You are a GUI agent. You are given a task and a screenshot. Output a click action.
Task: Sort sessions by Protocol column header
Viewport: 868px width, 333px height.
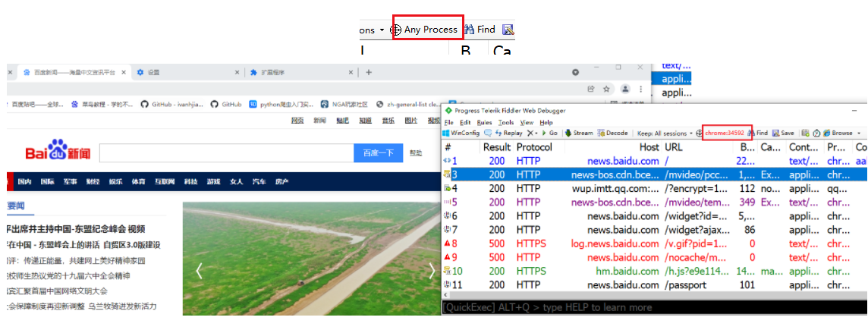(x=534, y=147)
